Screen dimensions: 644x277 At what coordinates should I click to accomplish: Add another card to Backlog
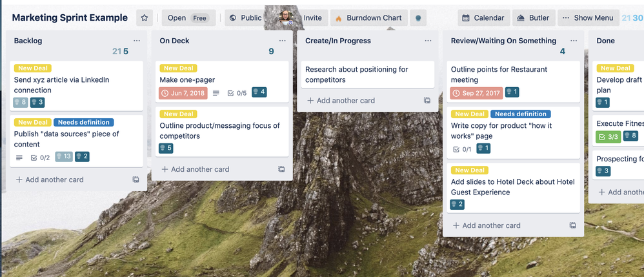[50, 180]
